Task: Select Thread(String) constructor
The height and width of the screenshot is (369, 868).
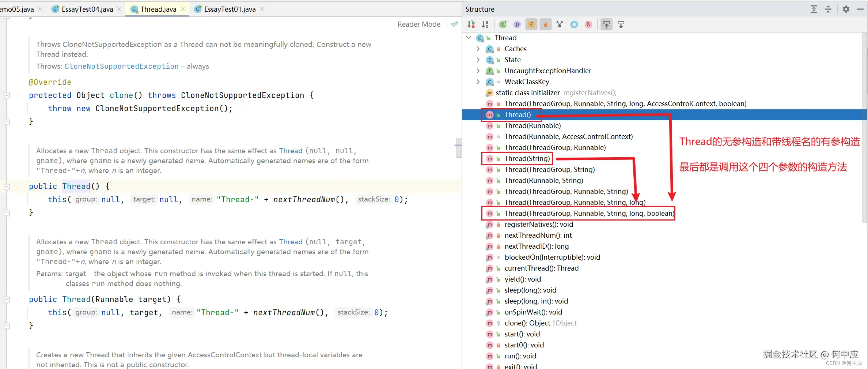Action: (527, 158)
